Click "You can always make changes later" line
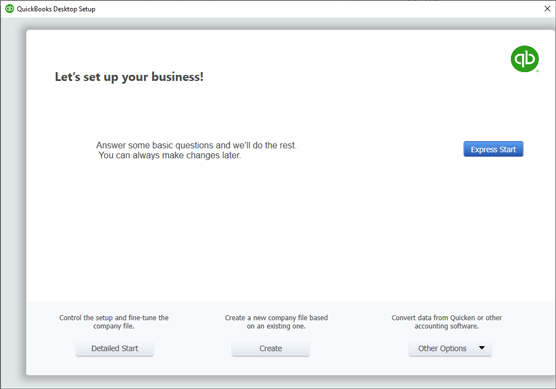 tap(170, 155)
